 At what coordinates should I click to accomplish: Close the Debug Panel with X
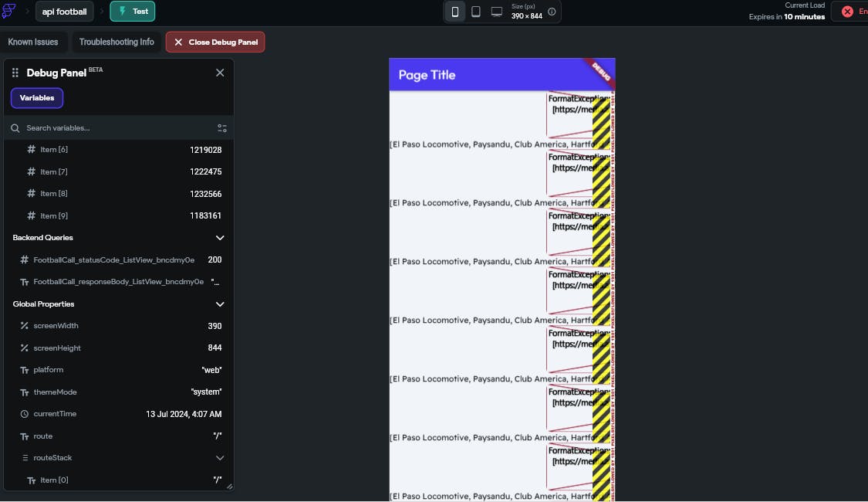220,73
